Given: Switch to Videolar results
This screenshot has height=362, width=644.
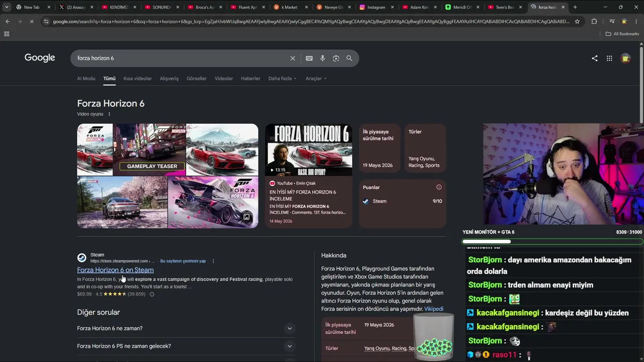Looking at the screenshot, I should pos(224,78).
